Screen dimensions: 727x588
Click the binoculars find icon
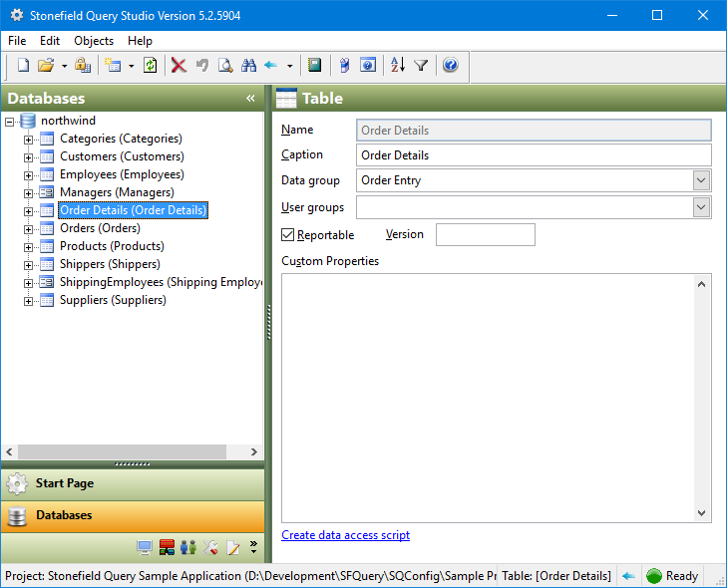click(x=247, y=66)
